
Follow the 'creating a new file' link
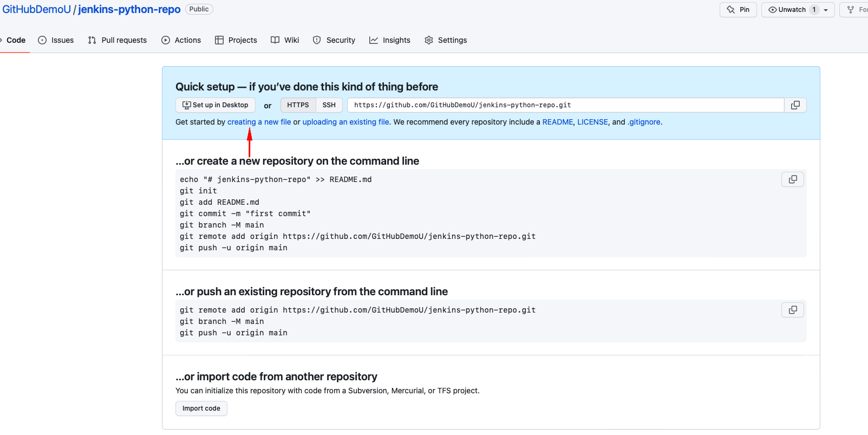[259, 122]
